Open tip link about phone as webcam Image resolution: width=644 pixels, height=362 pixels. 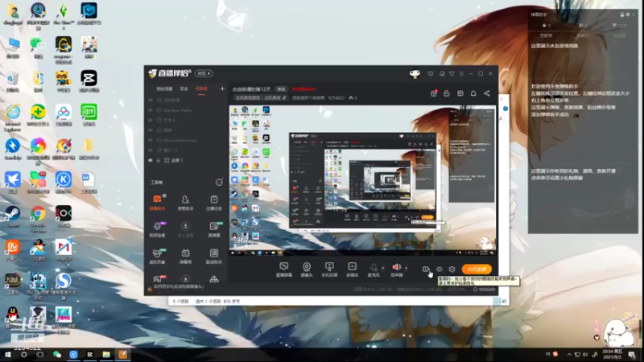[x=179, y=287]
